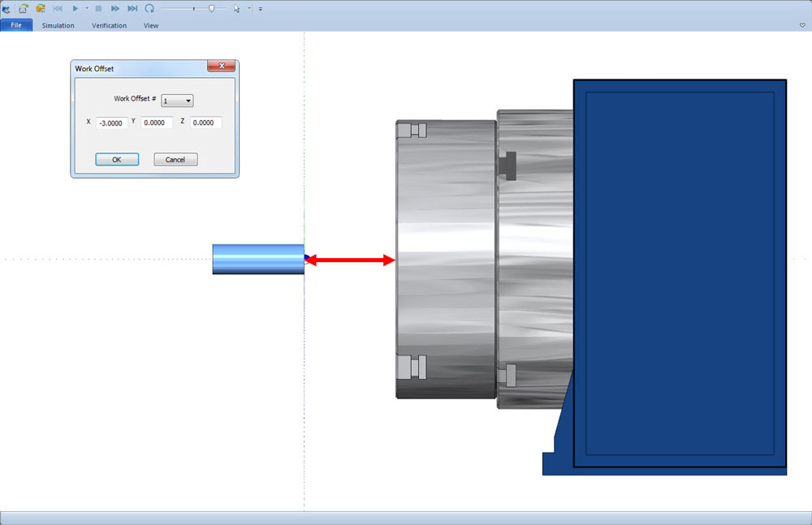Viewport: 812px width, 525px height.
Task: Click the Z offset input field
Action: click(205, 123)
